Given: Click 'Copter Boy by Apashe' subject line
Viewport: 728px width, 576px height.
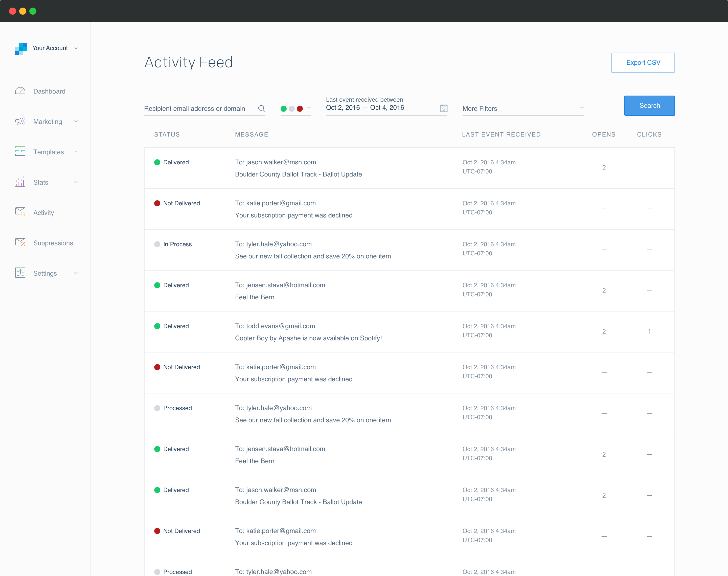Looking at the screenshot, I should tap(308, 338).
